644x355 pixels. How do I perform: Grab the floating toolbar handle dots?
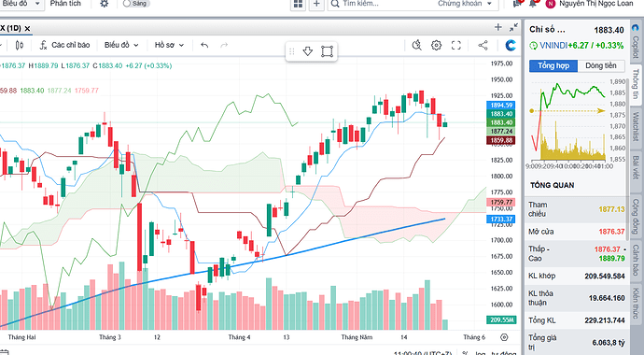[292, 51]
